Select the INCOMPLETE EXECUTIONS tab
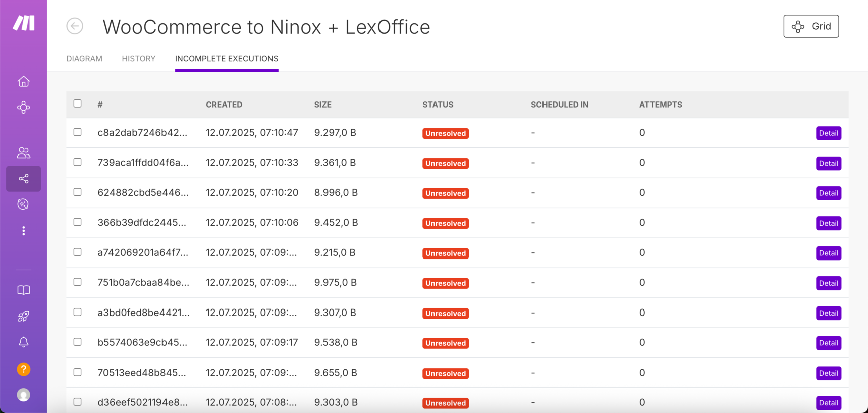This screenshot has width=868, height=413. (227, 59)
